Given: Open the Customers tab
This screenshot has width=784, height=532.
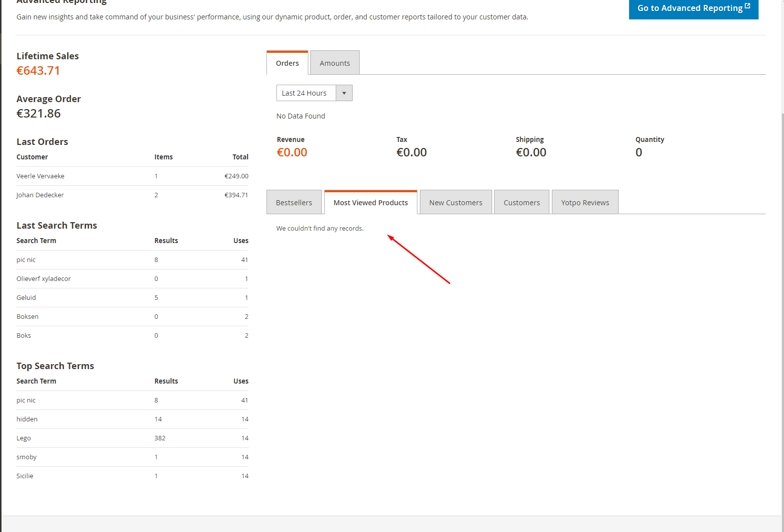Looking at the screenshot, I should pos(522,203).
